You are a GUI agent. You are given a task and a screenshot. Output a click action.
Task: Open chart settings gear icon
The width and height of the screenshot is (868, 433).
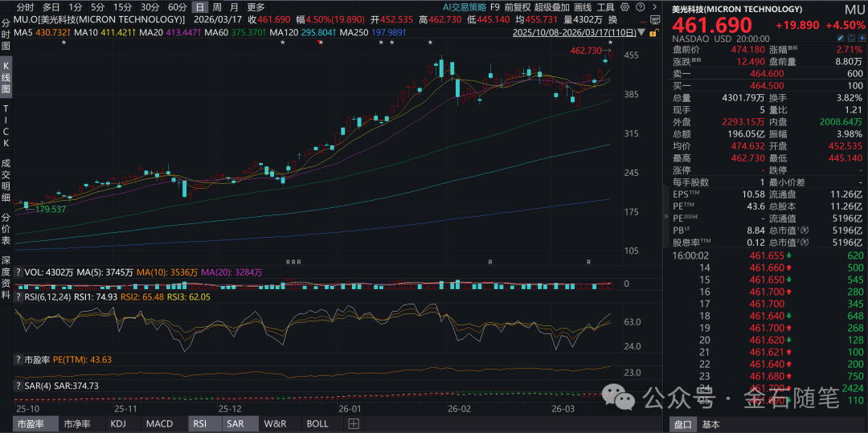pos(625,7)
